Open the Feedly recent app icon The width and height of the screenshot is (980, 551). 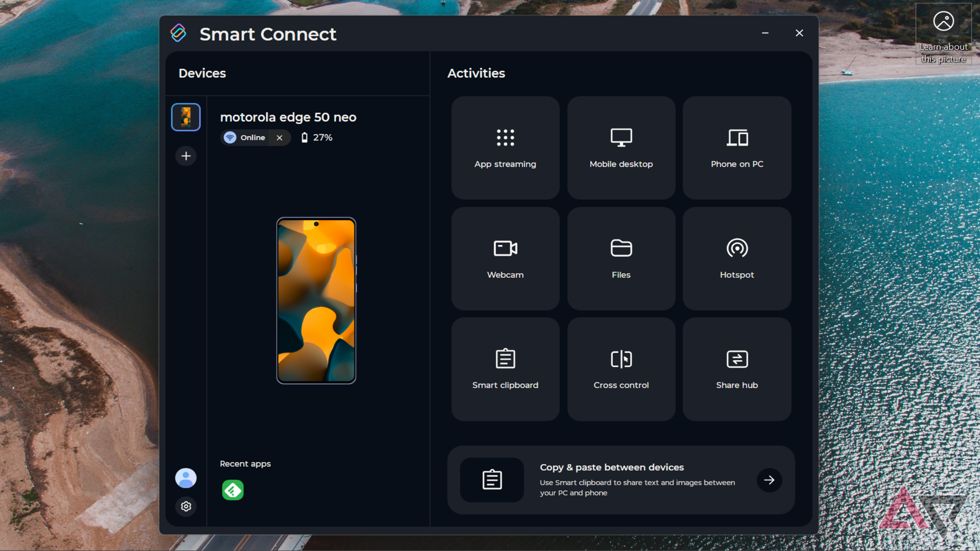[233, 490]
